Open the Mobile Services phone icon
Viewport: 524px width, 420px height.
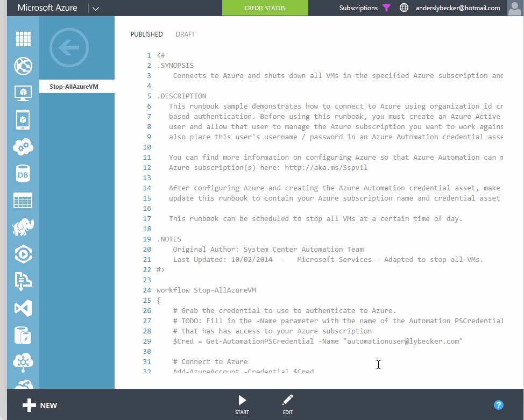coord(23,119)
